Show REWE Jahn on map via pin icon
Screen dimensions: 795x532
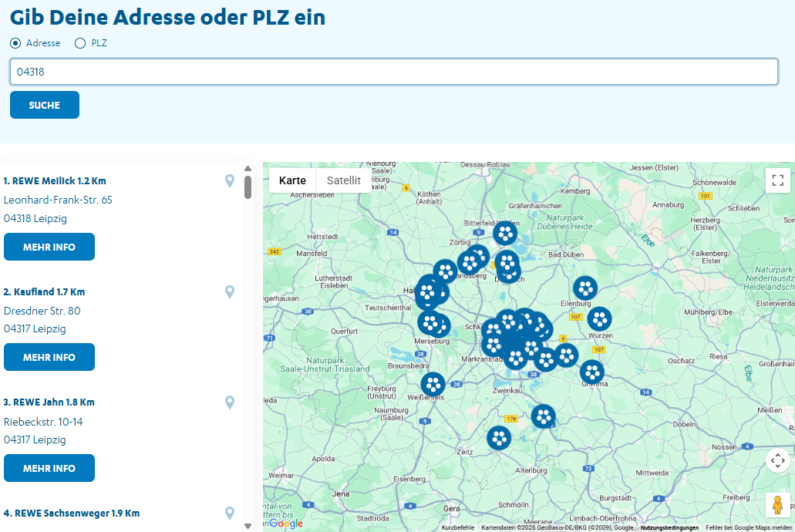230,402
